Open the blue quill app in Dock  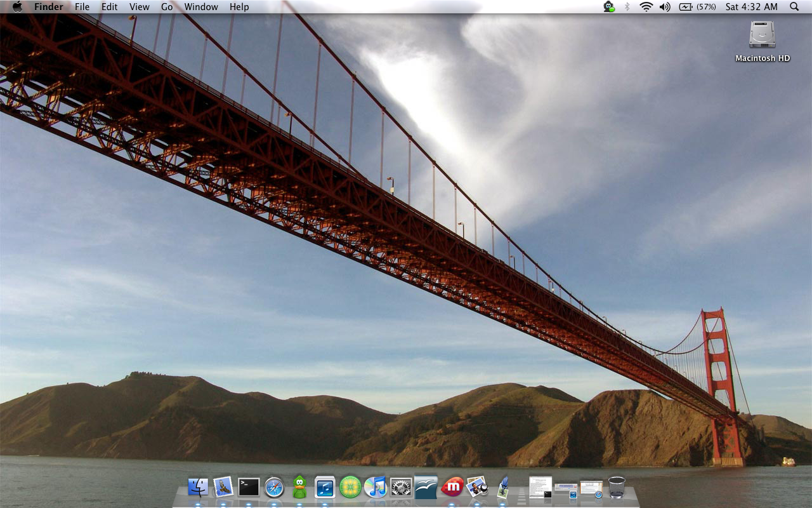502,487
